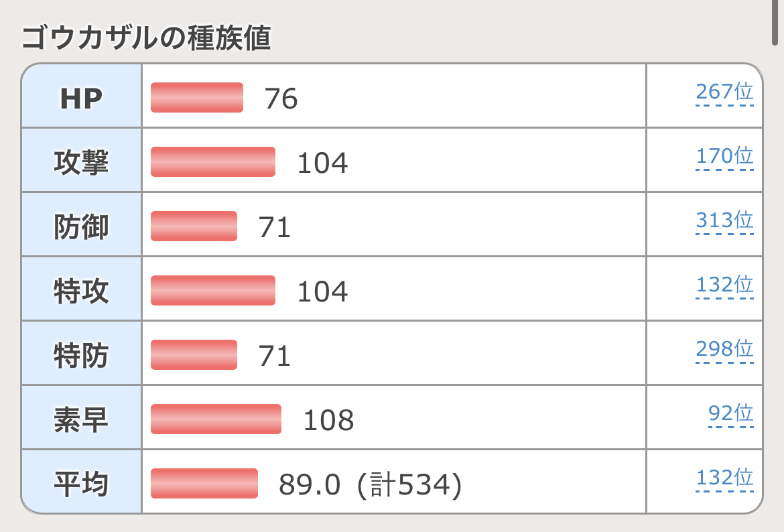784x532 pixels.
Task: Click the 攻撃 row header
Action: tap(81, 162)
